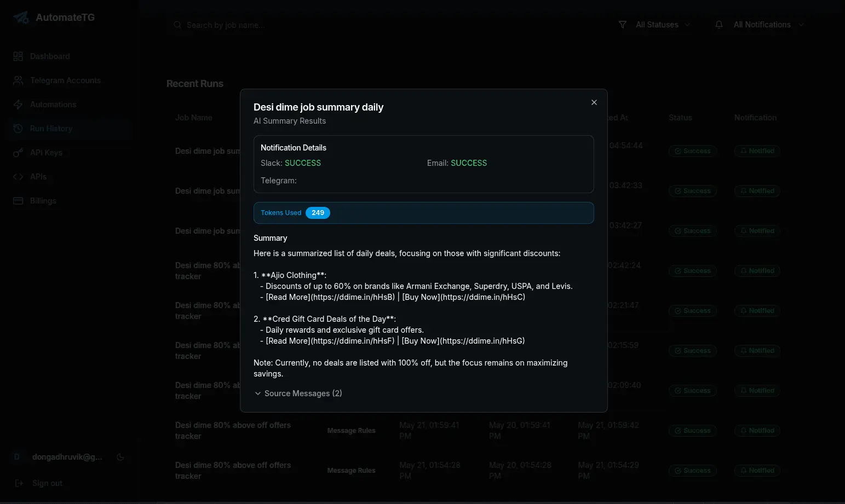Click Success badge for 03:42:33 run
This screenshot has height=504, width=845.
tap(693, 191)
